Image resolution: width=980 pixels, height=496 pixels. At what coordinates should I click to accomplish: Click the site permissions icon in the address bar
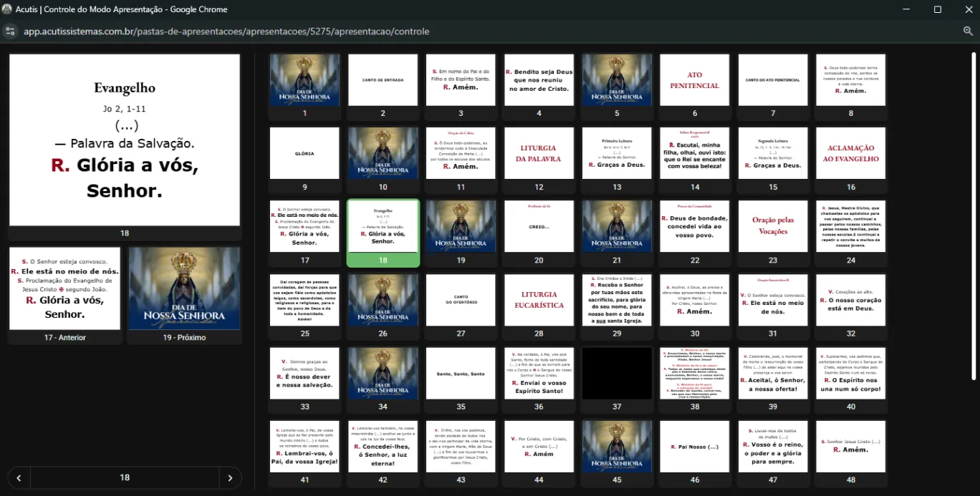click(x=10, y=31)
